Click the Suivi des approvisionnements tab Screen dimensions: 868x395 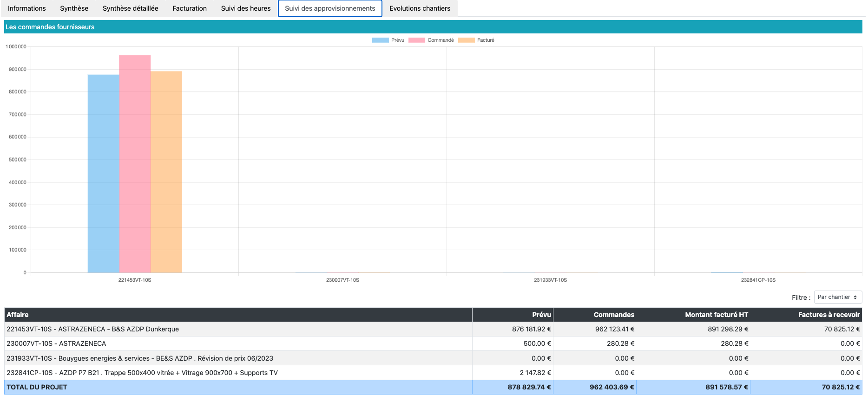330,8
